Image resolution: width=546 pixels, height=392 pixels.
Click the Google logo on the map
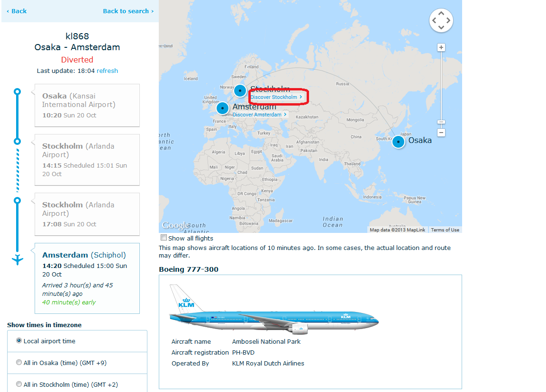pos(175,226)
